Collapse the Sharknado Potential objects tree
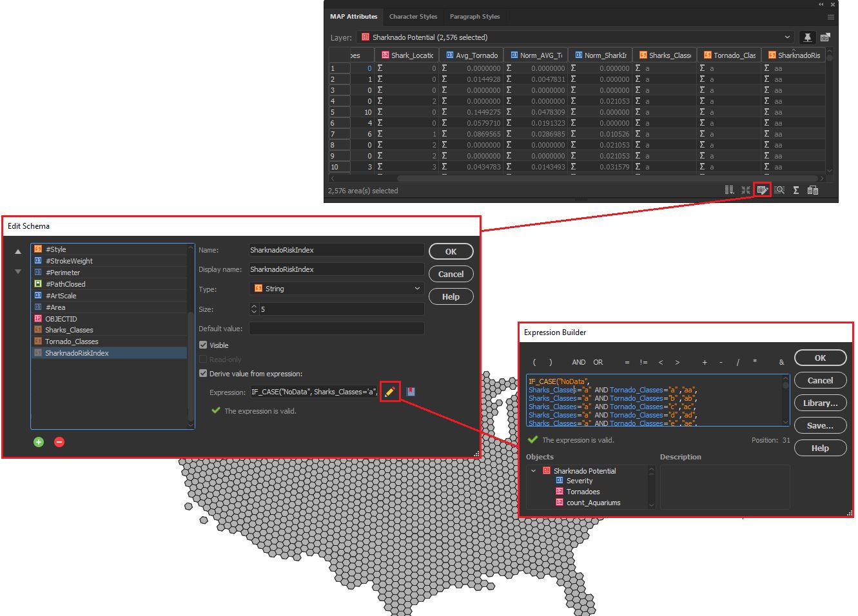The height and width of the screenshot is (616, 858). (533, 471)
